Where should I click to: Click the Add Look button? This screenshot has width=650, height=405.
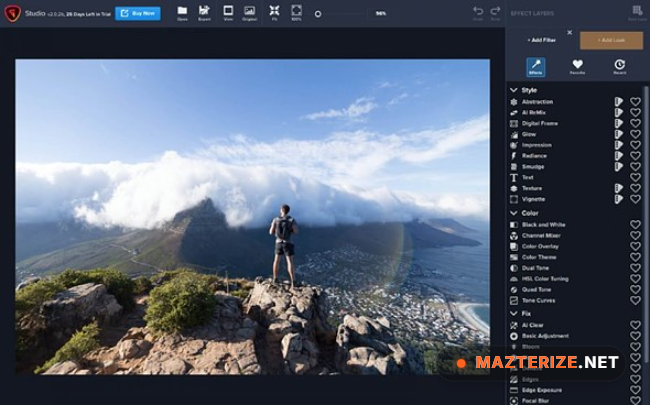coord(611,40)
